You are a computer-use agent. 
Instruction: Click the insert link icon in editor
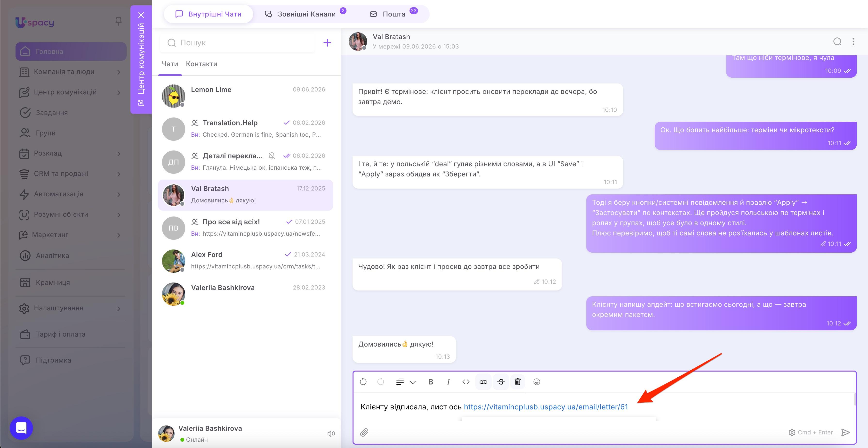coord(483,382)
